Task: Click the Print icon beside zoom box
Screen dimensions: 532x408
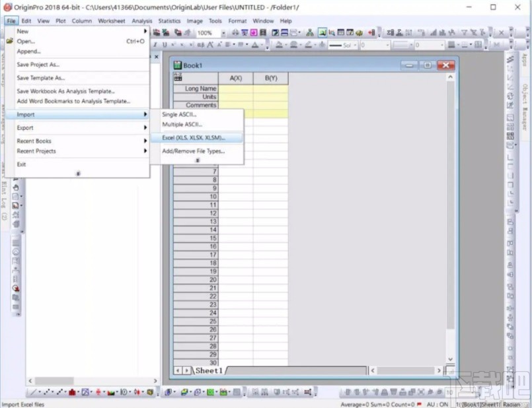Action: [x=235, y=32]
